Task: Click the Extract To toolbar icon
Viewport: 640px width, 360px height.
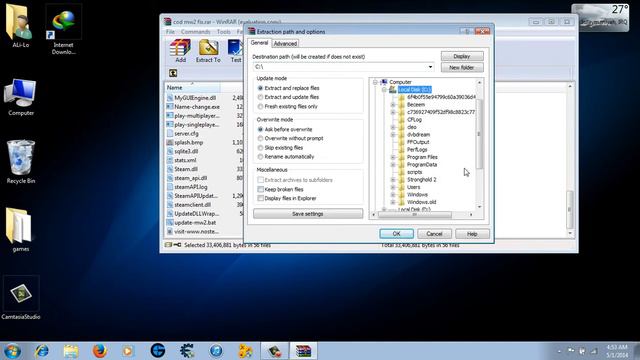Action: (208, 51)
